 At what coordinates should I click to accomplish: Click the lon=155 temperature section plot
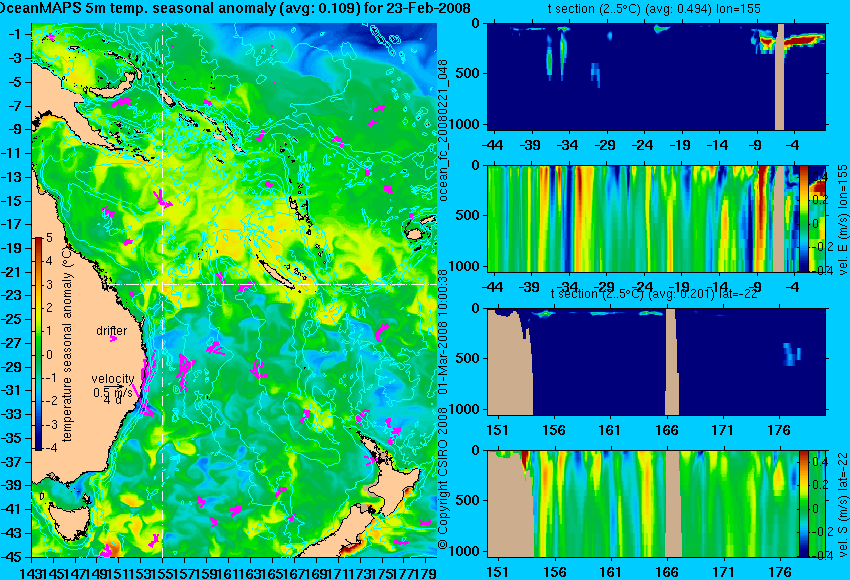pos(656,76)
